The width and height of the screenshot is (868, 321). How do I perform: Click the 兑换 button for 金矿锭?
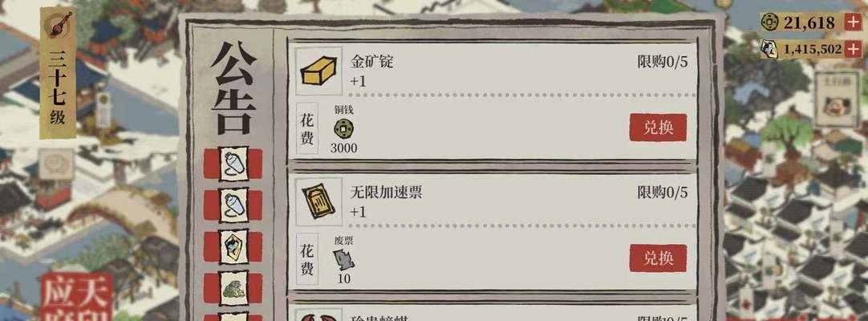pos(658,128)
